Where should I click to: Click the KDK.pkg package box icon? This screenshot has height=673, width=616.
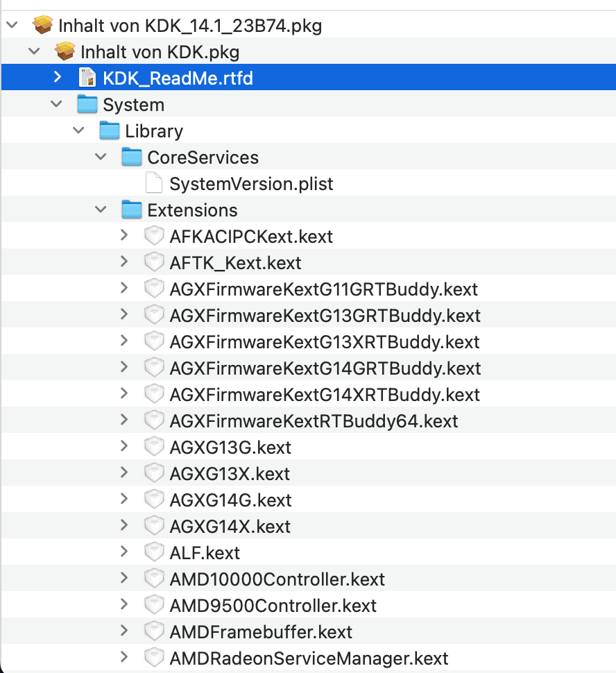point(65,51)
